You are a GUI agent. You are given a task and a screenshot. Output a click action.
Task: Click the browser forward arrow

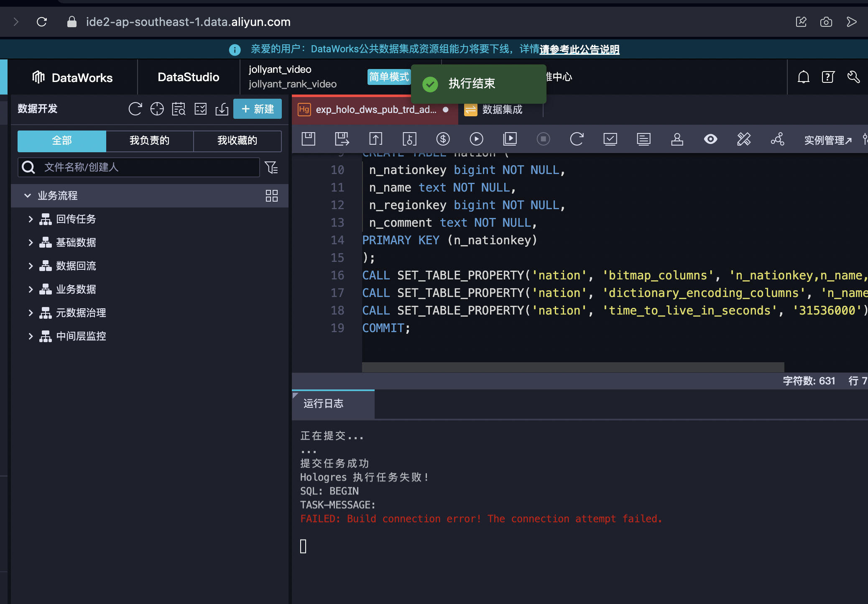[16, 22]
